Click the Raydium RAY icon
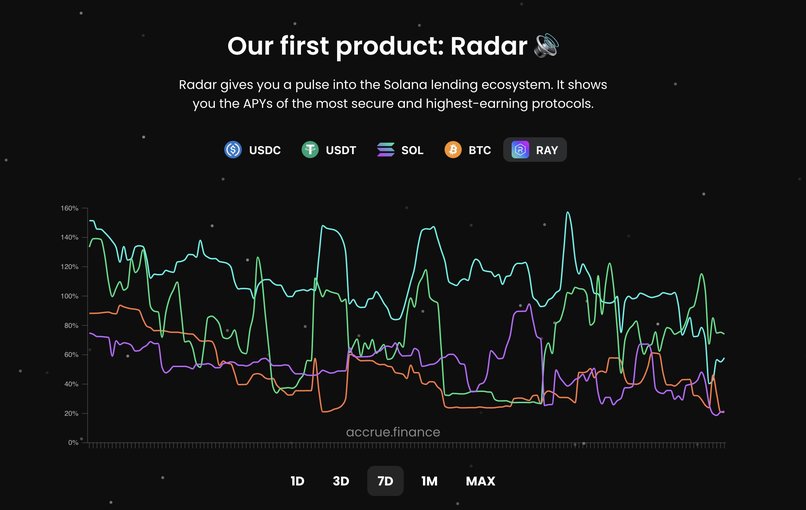Viewport: 806px width, 510px height. [520, 150]
